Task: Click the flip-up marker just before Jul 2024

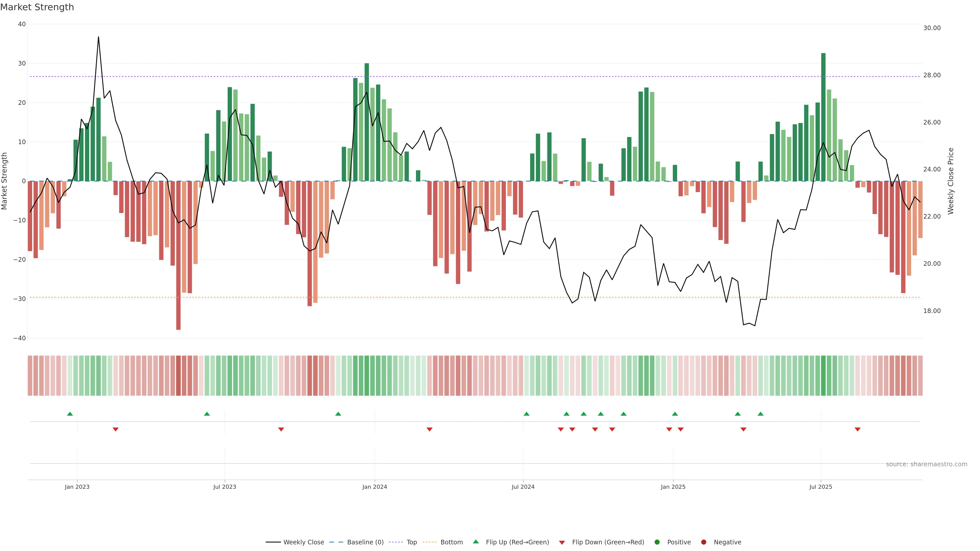Action: click(526, 414)
